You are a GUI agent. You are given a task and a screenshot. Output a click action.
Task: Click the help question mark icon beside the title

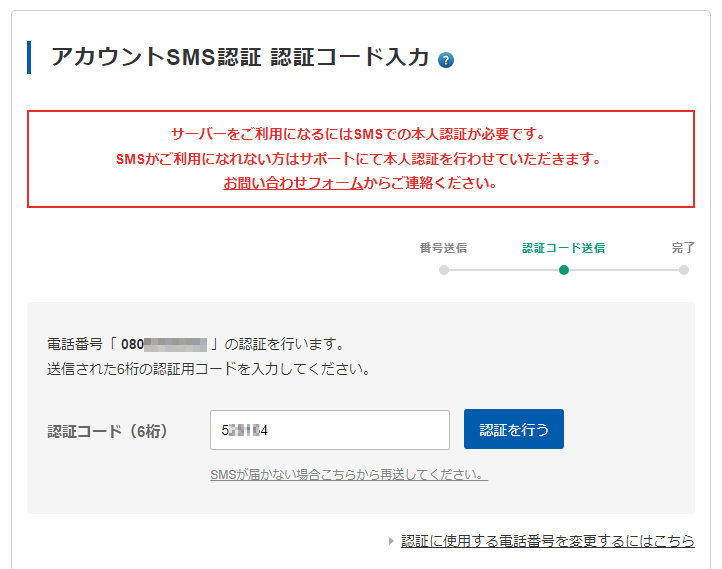(446, 60)
